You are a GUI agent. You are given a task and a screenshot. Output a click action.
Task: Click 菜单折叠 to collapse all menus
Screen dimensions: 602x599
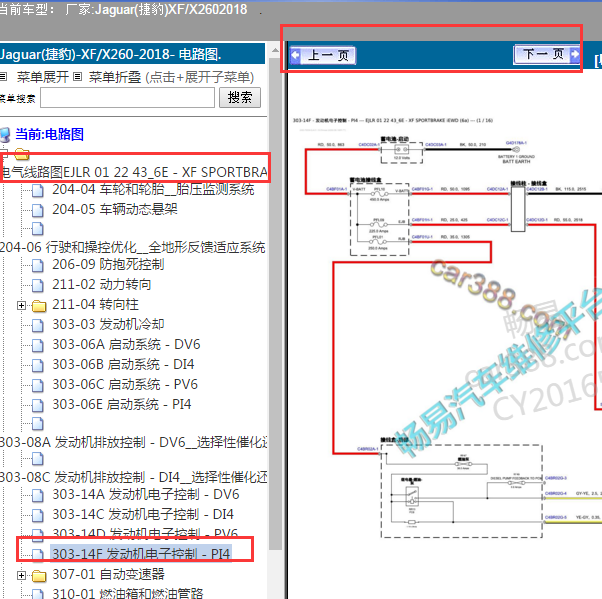(115, 77)
